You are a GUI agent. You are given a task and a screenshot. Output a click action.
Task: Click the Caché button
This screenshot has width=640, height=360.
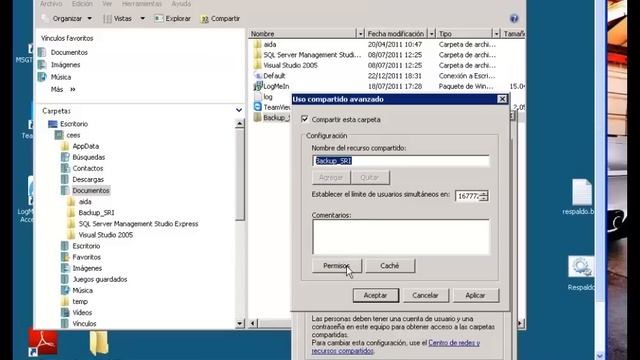(x=390, y=266)
